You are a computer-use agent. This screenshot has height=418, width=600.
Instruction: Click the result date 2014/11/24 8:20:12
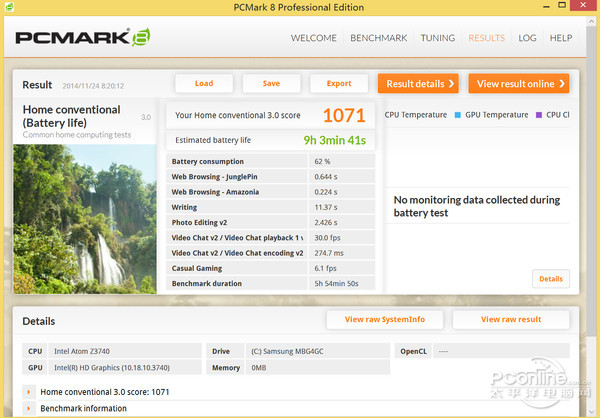pyautogui.click(x=93, y=86)
